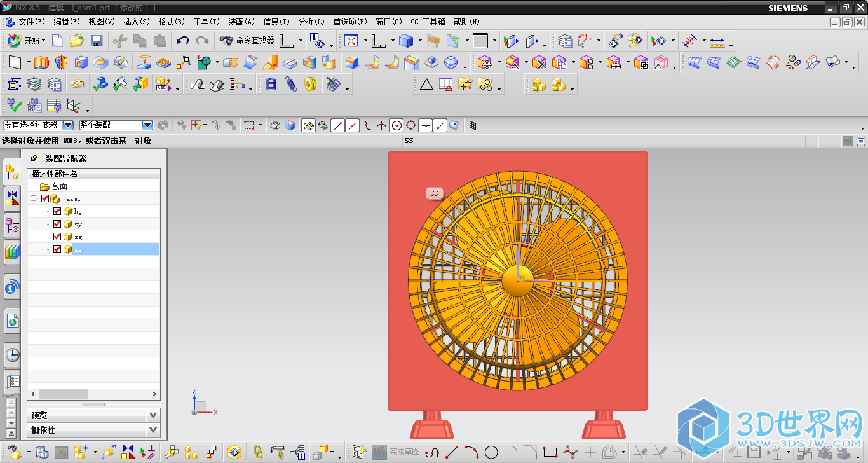
Task: Click the 开始 Start button
Action: (25, 41)
